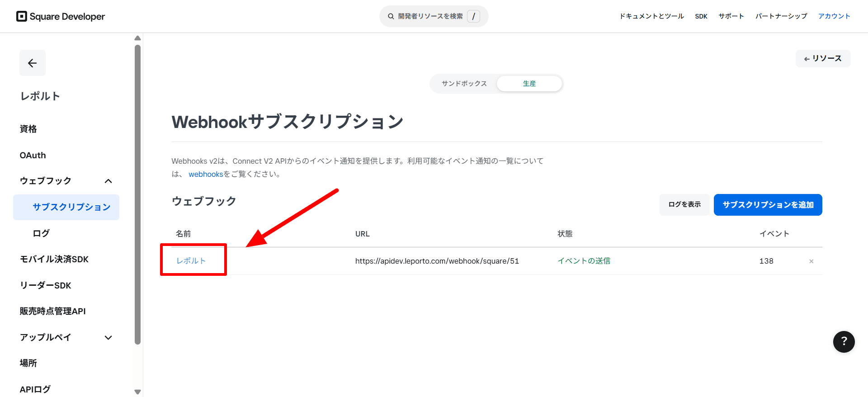Click the イベント column header

[774, 234]
